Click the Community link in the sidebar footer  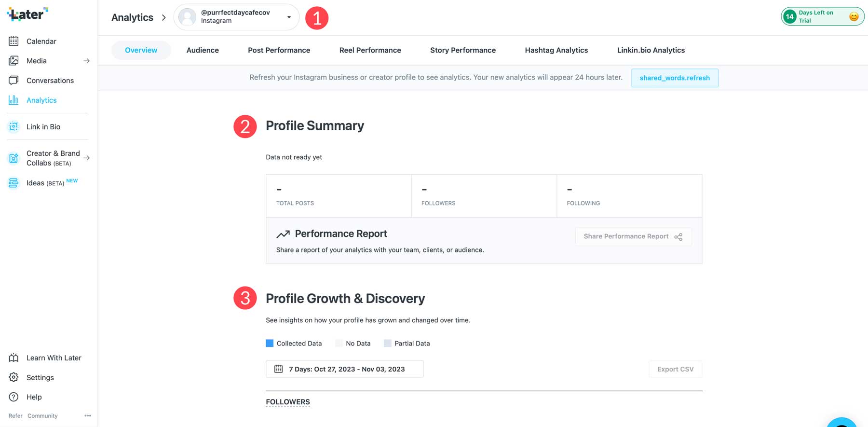click(x=42, y=415)
